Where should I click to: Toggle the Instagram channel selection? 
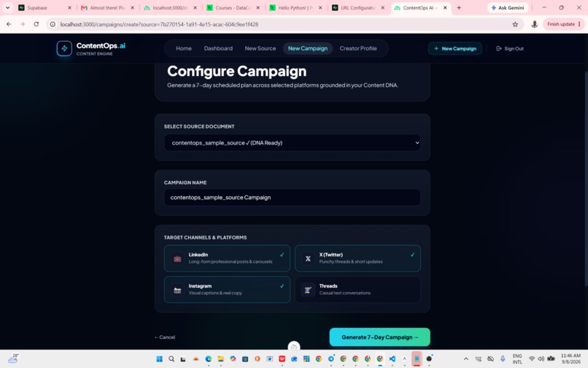pyautogui.click(x=227, y=290)
